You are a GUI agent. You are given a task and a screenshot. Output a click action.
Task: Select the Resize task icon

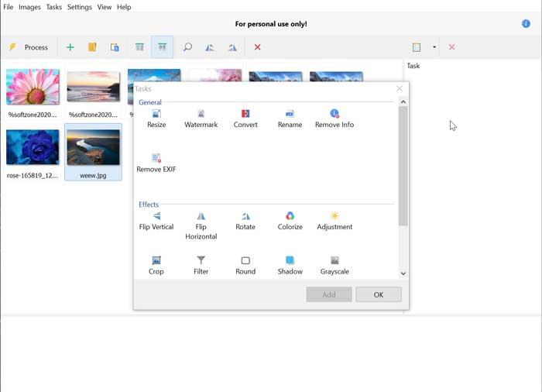156,119
